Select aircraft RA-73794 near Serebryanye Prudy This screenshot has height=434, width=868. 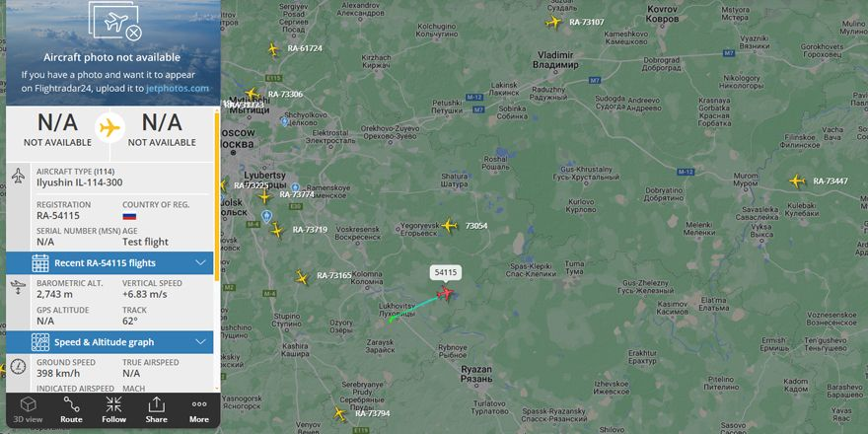340,413
